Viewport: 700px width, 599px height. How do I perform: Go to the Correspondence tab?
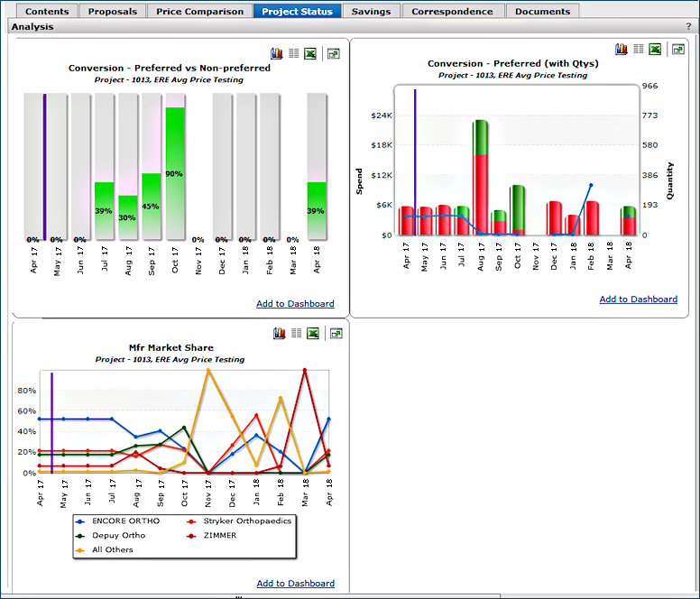click(452, 12)
